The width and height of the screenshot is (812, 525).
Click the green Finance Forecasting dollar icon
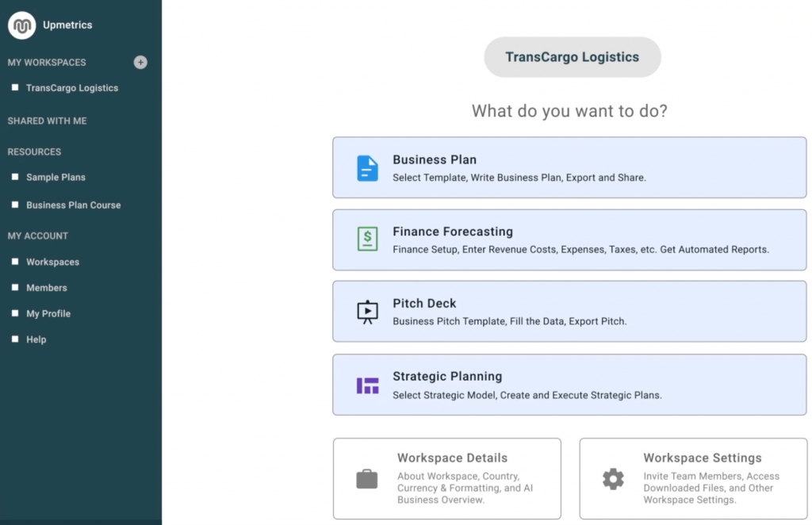tap(368, 240)
